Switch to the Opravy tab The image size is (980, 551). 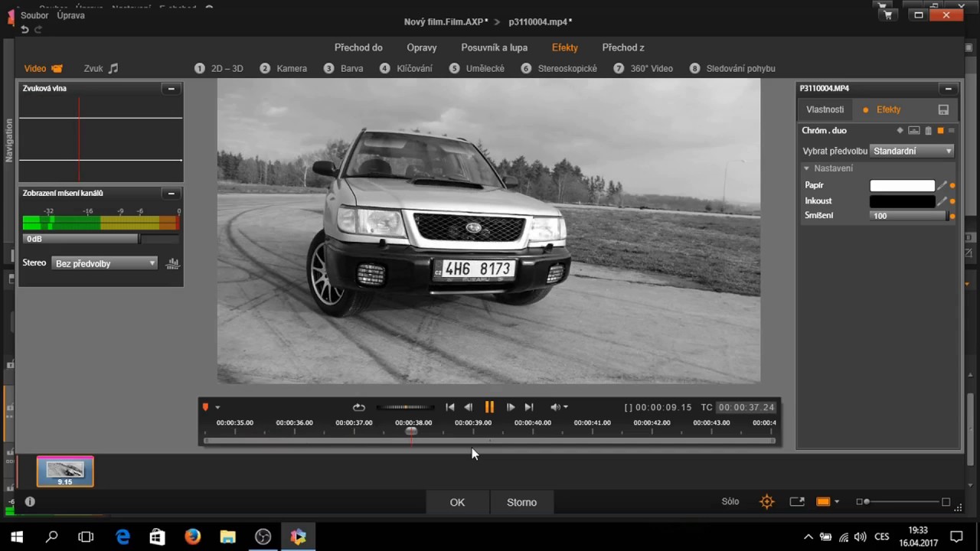coord(422,47)
